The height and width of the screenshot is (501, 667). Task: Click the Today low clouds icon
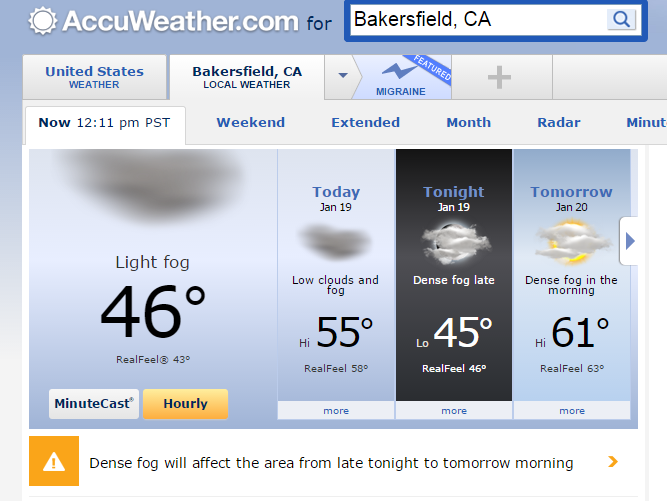click(x=335, y=241)
